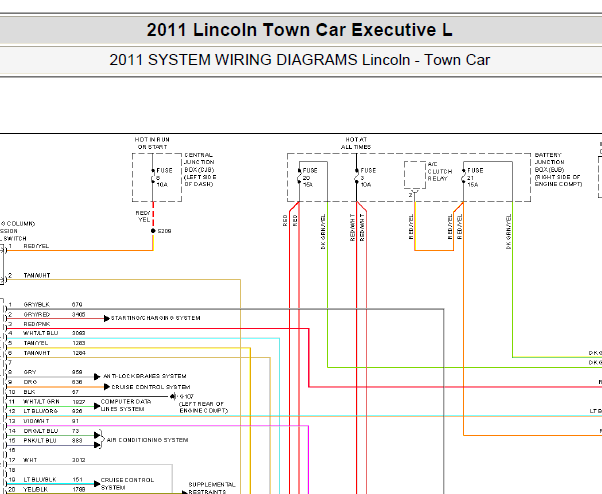
Task: Click the 'GRY/RED' wire color label
Action: 36,314
